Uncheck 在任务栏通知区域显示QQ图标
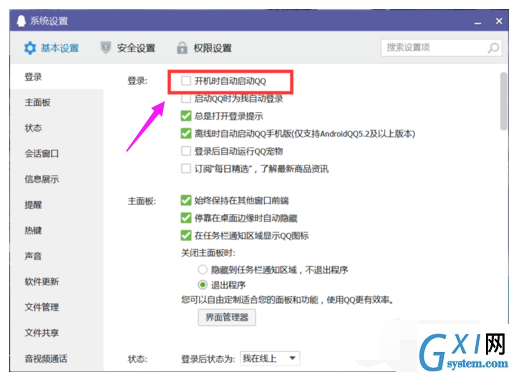515x372 pixels. (186, 235)
